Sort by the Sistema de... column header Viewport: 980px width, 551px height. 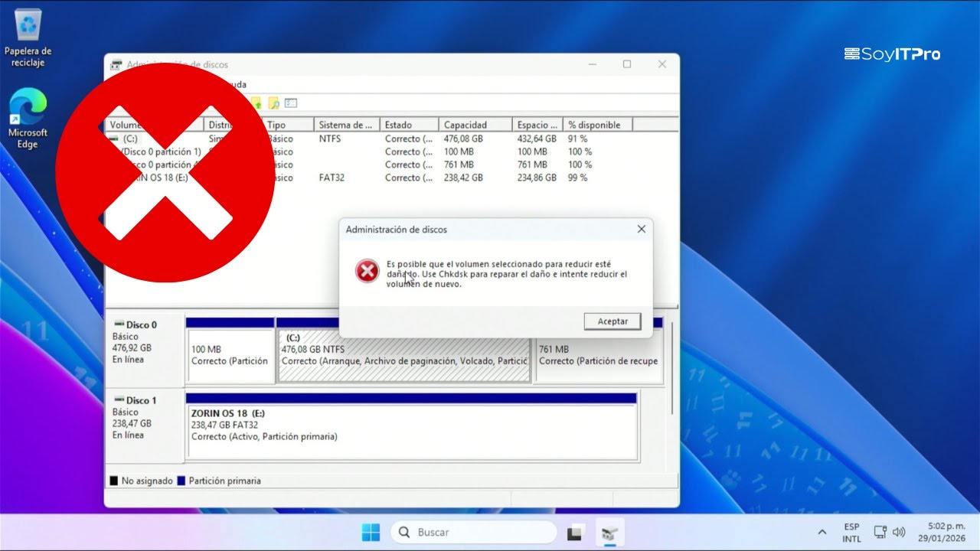(x=347, y=125)
